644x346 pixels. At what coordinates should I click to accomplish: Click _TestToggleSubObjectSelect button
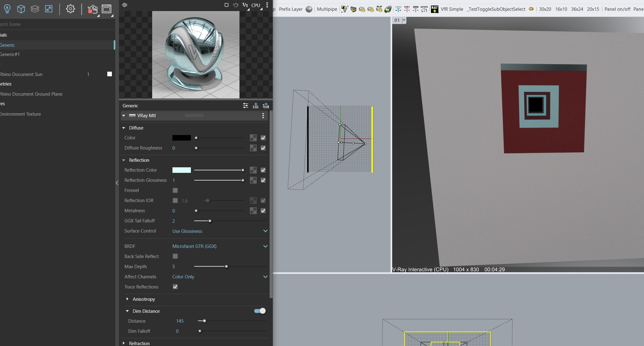click(x=496, y=9)
